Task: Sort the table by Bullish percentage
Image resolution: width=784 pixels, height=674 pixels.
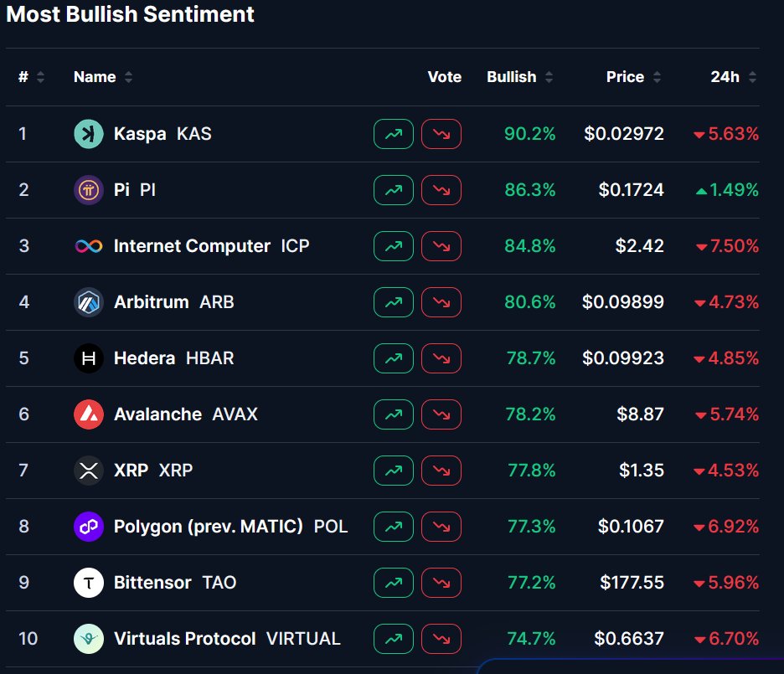Action: [519, 77]
